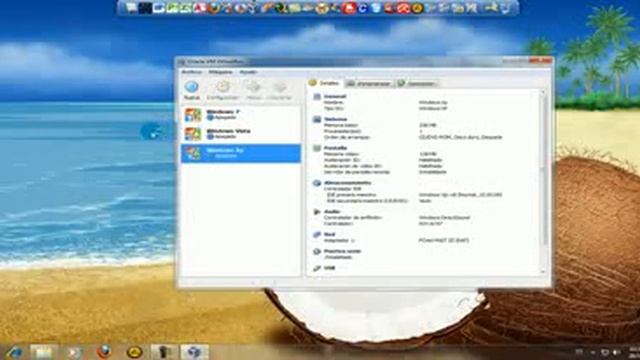This screenshot has height=360, width=640.
Task: Click the Nueva toolbar icon in VirtualBox
Action: tap(191, 90)
